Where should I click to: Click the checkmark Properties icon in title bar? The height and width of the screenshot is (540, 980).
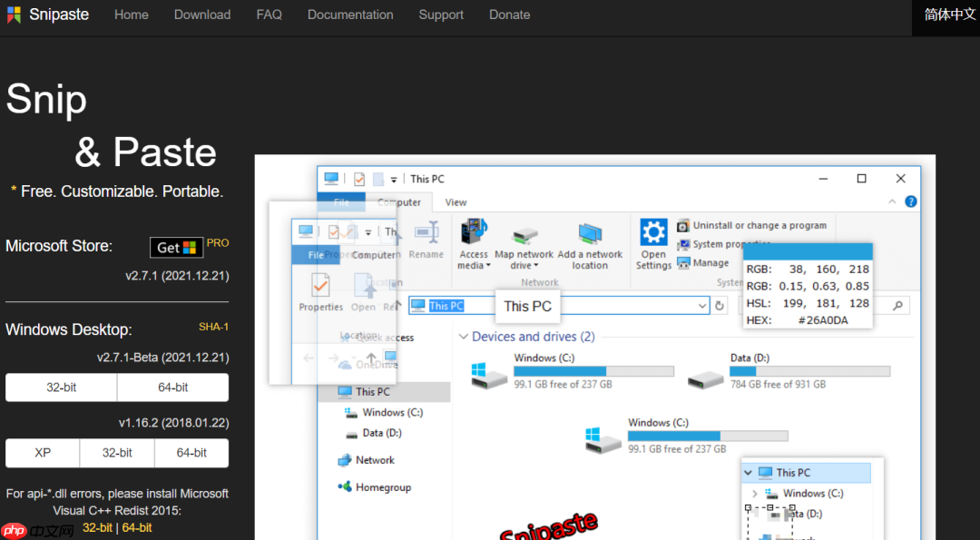[x=359, y=180]
